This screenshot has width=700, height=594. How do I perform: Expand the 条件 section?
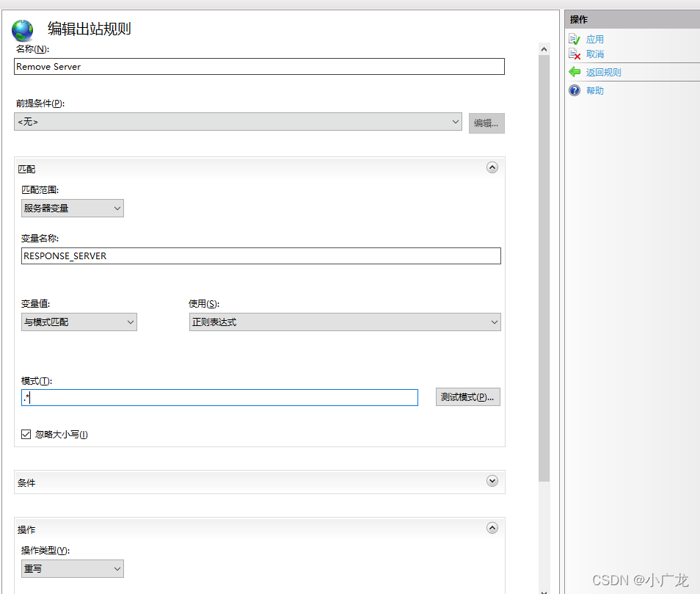click(492, 481)
